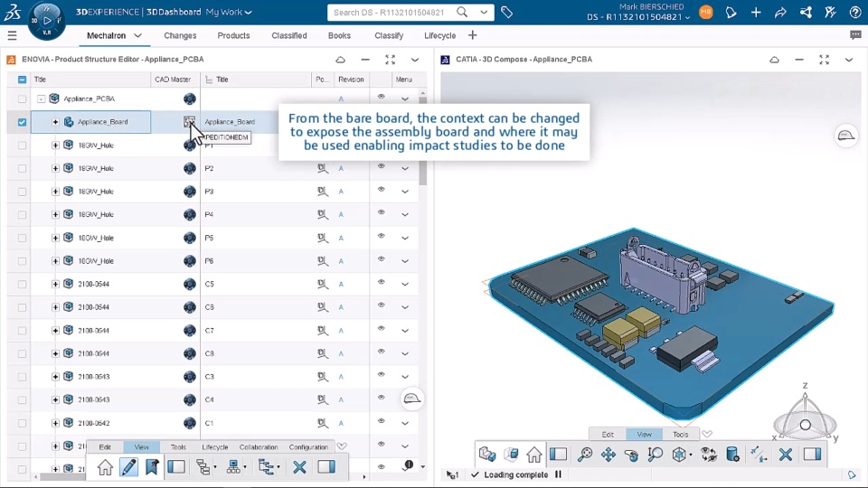The image size is (868, 488).
Task: Open Product Structure Editor widget menu chevron
Action: click(x=415, y=60)
